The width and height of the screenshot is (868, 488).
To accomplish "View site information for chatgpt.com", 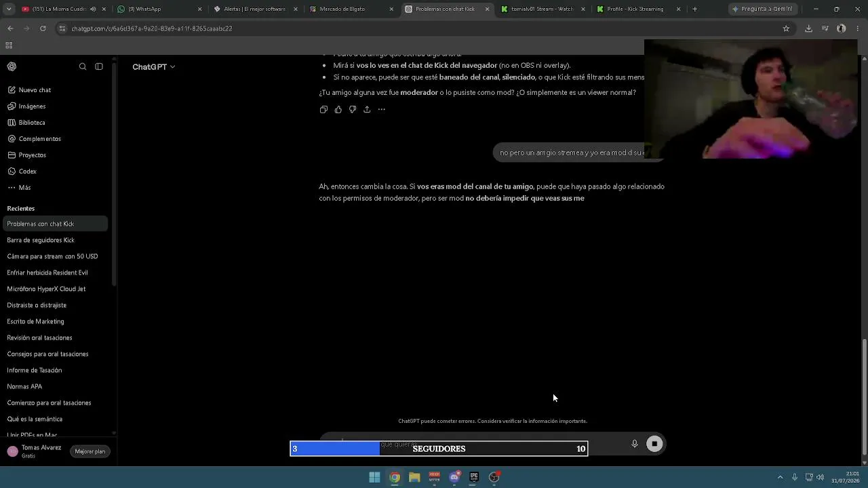I will (62, 28).
